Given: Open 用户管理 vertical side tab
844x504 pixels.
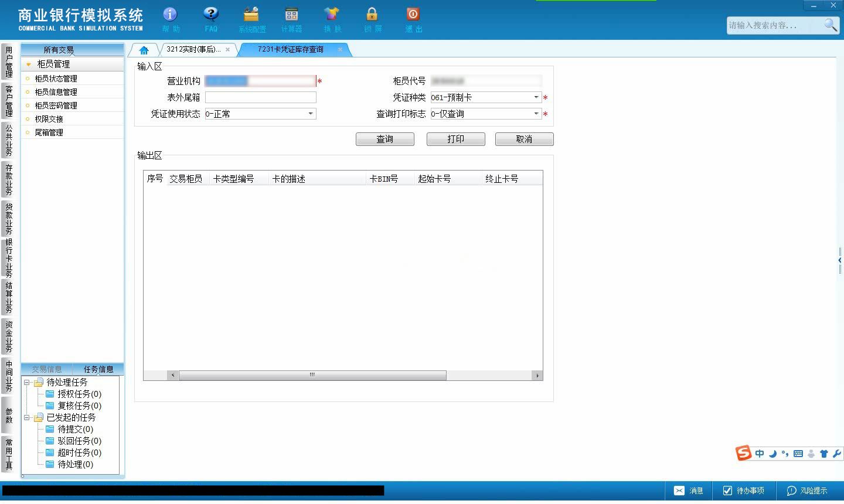Looking at the screenshot, I should click(x=8, y=62).
